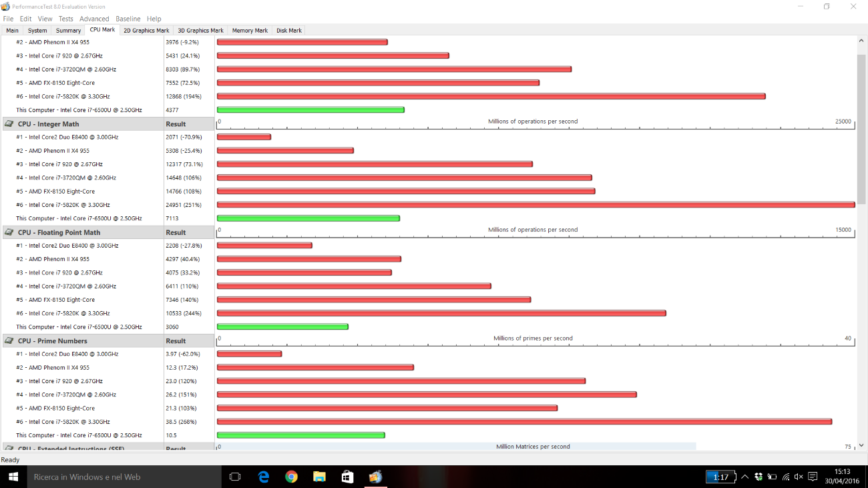Select the Intel Core2 Duo E8400 Integer Math row
The height and width of the screenshot is (488, 868).
[x=67, y=137]
